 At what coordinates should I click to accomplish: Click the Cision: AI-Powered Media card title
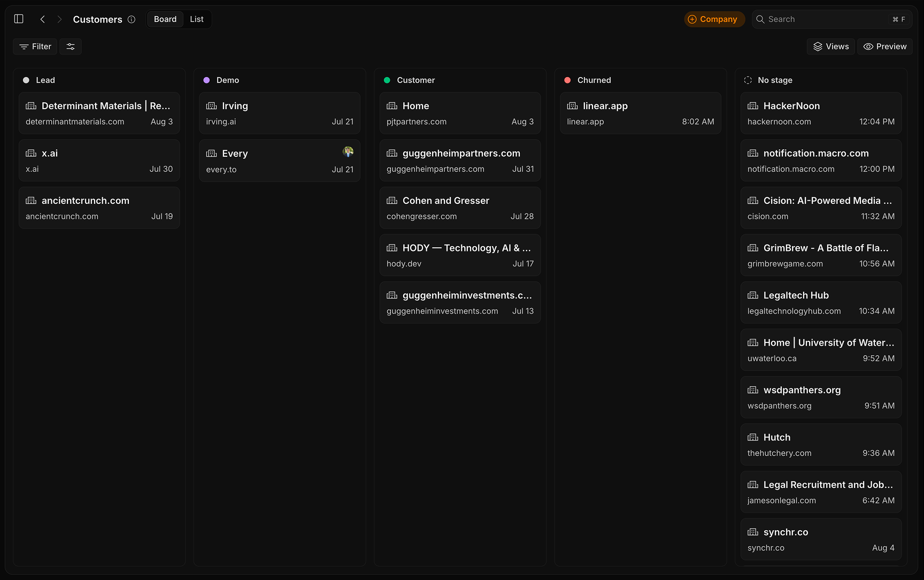828,201
